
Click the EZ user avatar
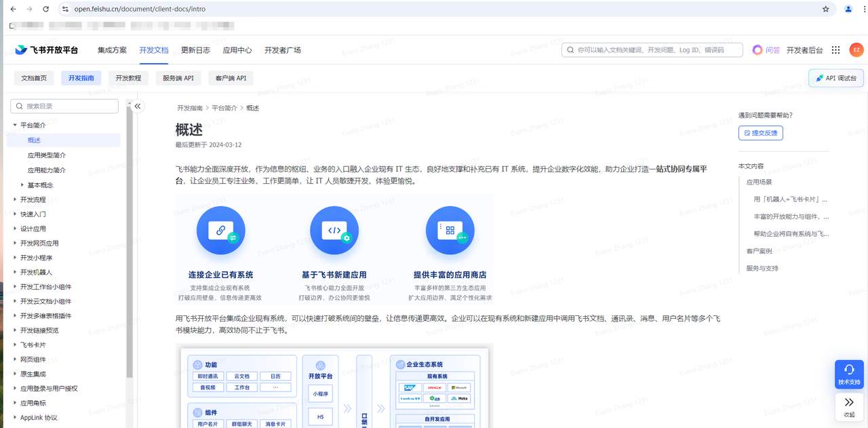856,50
